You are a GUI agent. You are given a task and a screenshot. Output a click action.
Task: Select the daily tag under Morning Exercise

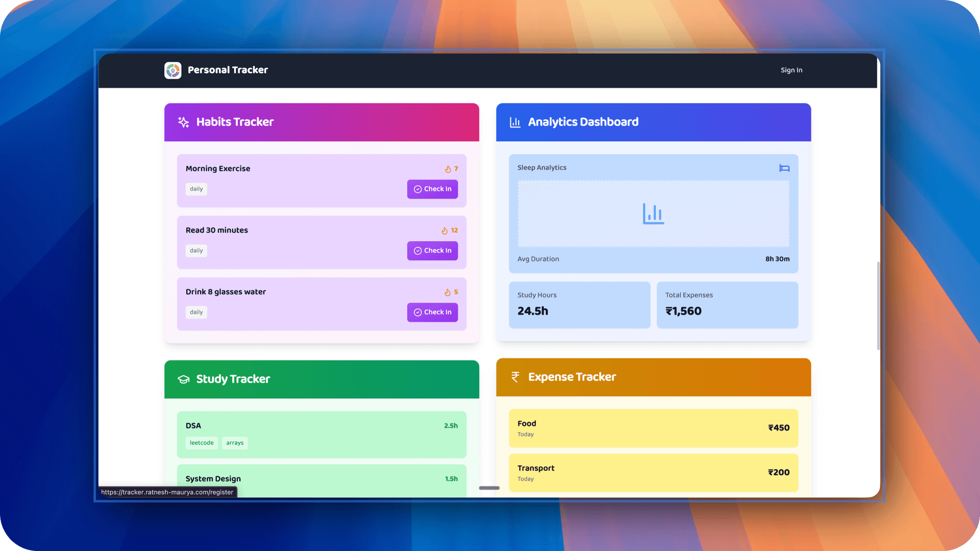[x=196, y=189]
